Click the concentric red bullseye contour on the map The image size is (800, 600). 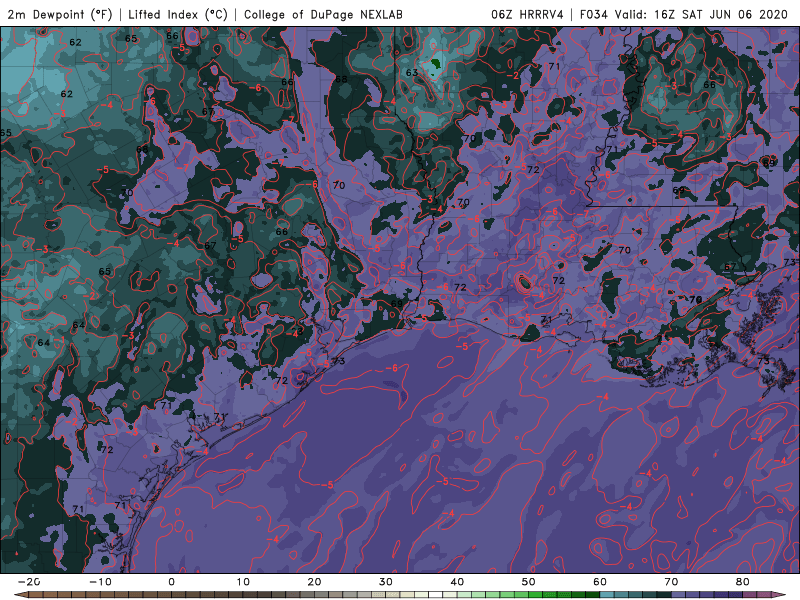[524, 282]
